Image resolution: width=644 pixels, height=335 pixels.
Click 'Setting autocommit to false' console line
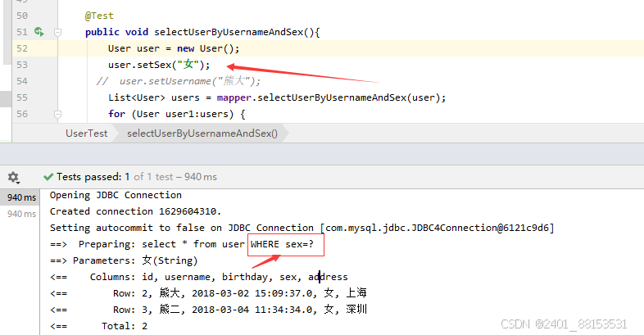point(302,228)
